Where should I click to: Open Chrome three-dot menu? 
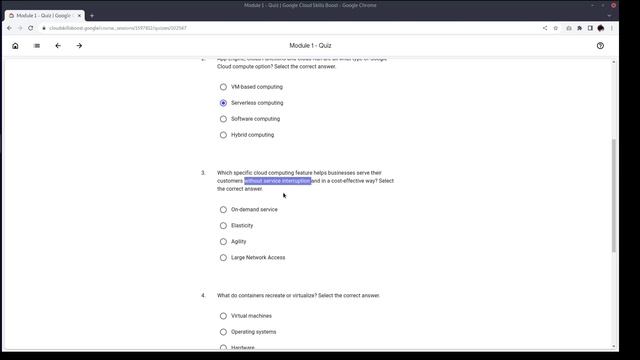point(611,28)
